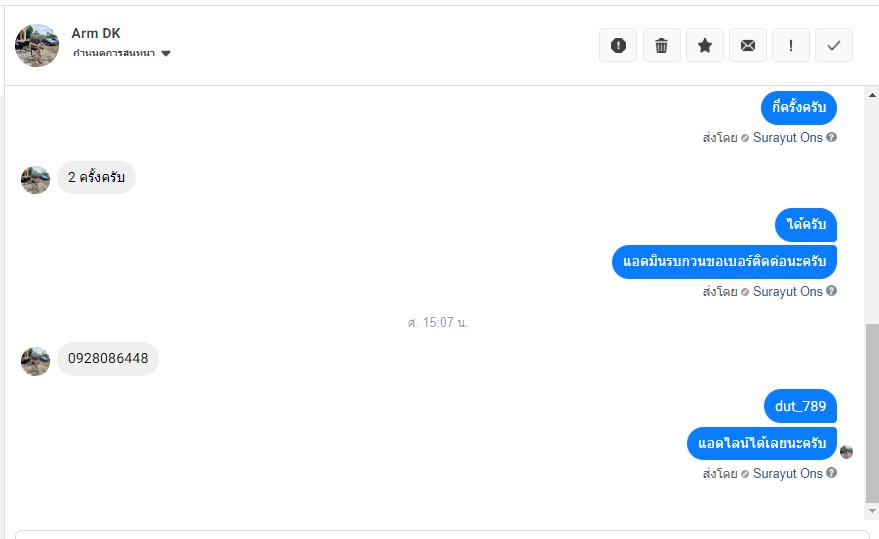
Task: Click Surayut Ons link under 'แอดมินรบกวนขอเบอร์ติดต่อนะครับ'
Action: [x=787, y=292]
